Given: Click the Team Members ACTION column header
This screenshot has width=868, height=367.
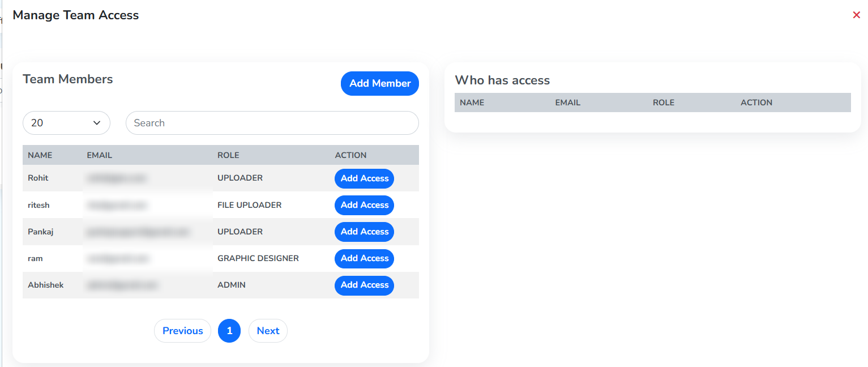Looking at the screenshot, I should (350, 155).
